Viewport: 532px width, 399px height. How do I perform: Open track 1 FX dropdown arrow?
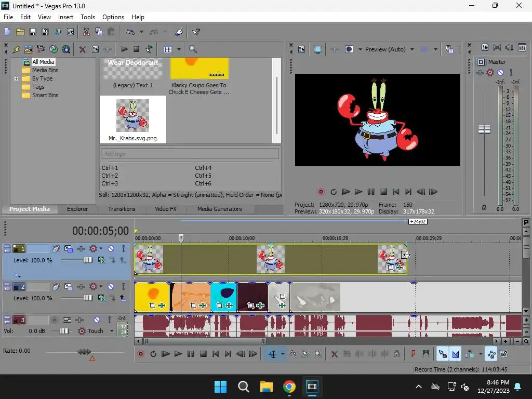[x=101, y=249]
